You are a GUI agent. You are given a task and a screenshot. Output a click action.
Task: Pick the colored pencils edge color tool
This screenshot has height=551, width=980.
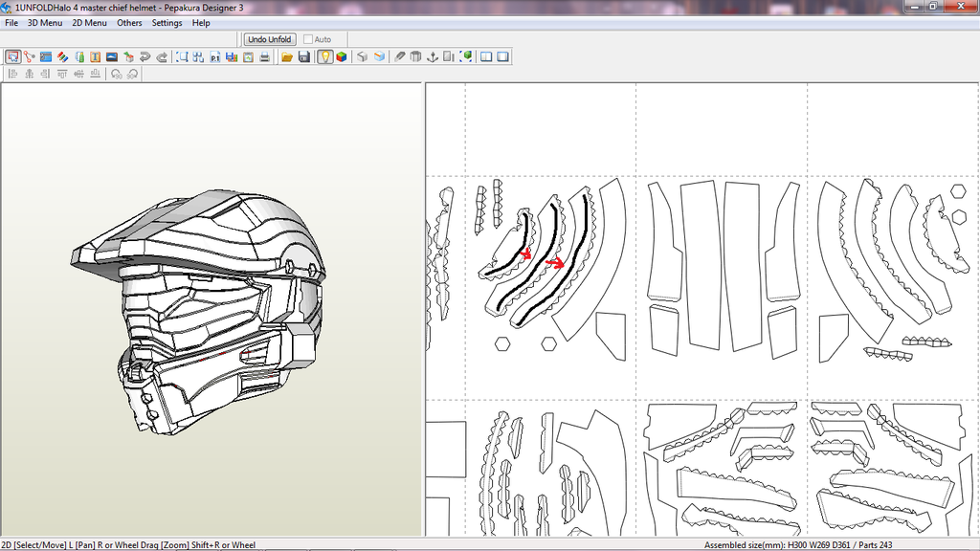coord(62,56)
